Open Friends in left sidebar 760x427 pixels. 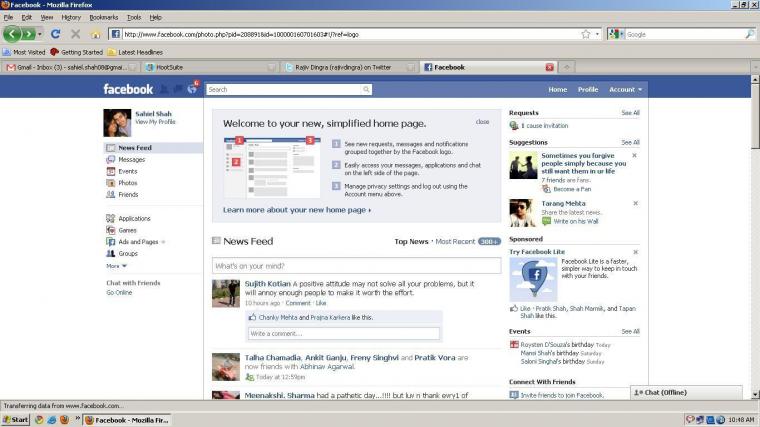pyautogui.click(x=128, y=194)
